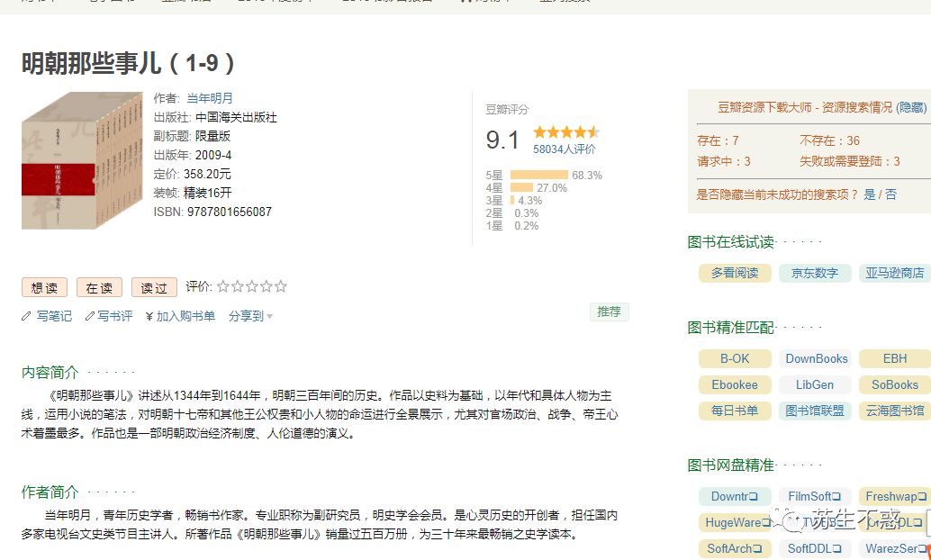Click the 图书在线试读 section heading

731,242
